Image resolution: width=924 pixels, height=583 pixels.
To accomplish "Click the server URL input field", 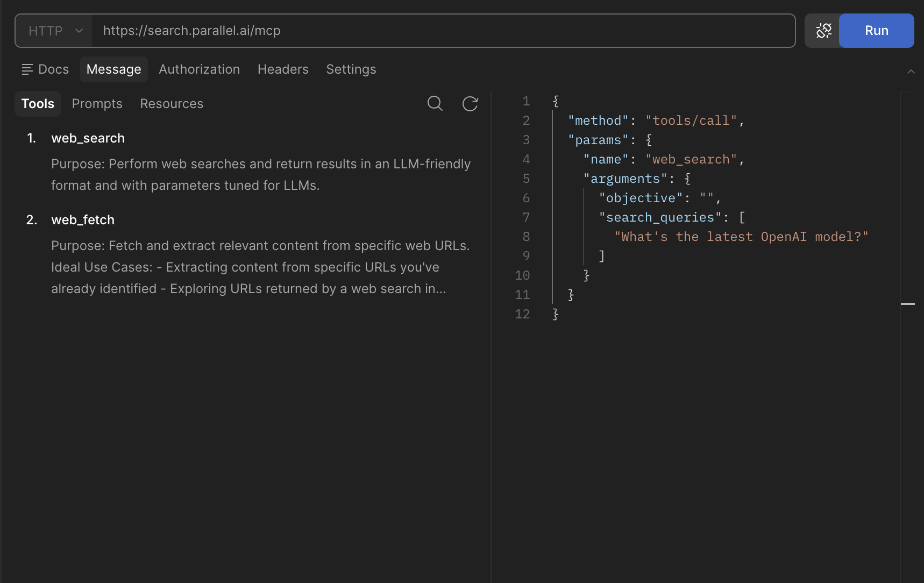I will [x=443, y=31].
